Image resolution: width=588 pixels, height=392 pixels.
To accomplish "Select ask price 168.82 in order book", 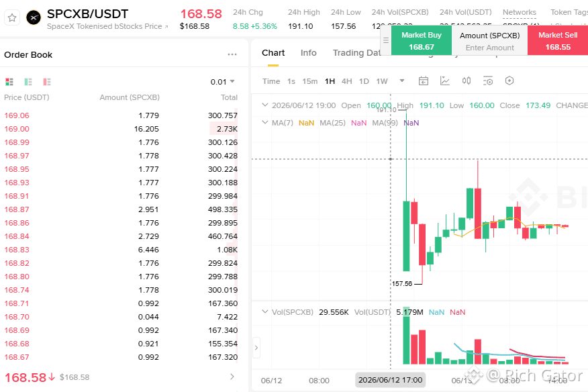I will [x=17, y=263].
